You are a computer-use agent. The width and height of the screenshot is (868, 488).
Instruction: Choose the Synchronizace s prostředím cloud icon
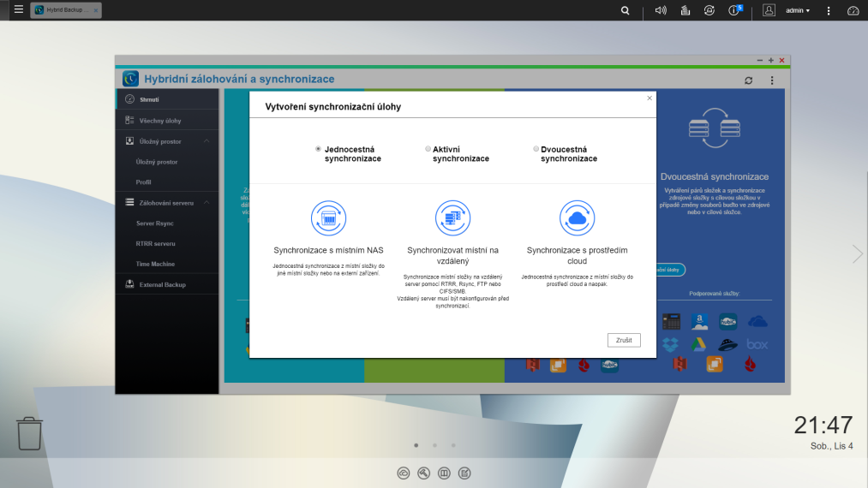pos(577,218)
